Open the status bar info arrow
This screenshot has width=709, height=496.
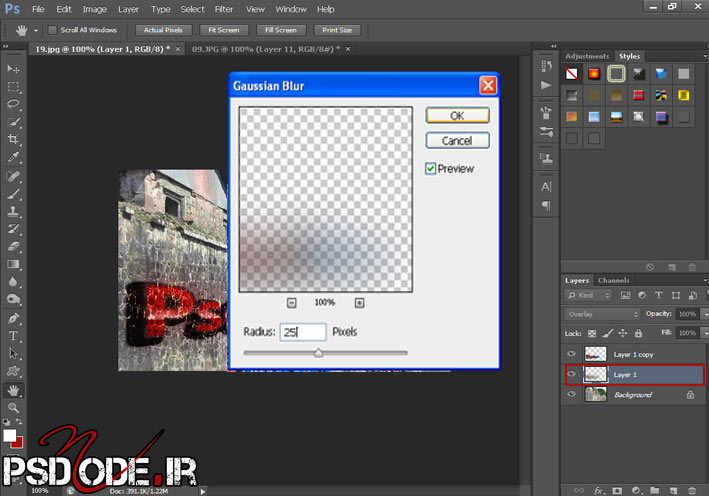(203, 491)
